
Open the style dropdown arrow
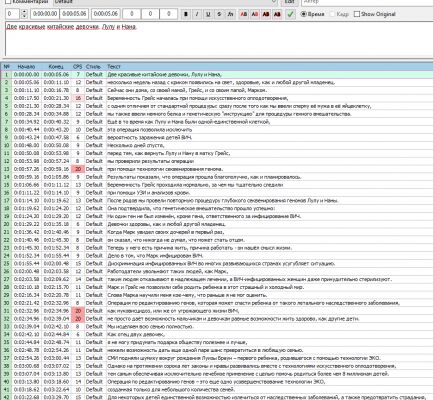274,2
